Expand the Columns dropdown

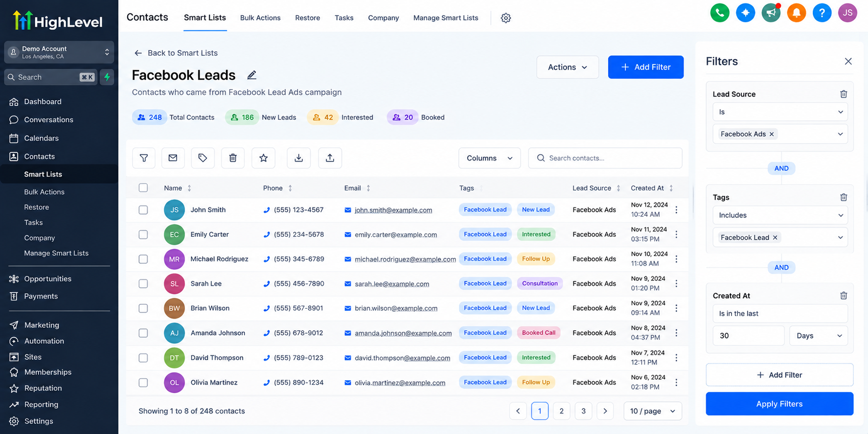pyautogui.click(x=489, y=158)
